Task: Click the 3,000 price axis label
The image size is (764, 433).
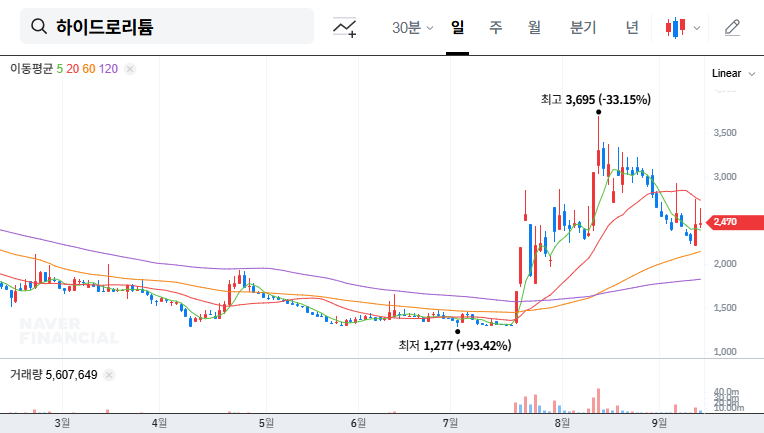Action: click(725, 177)
